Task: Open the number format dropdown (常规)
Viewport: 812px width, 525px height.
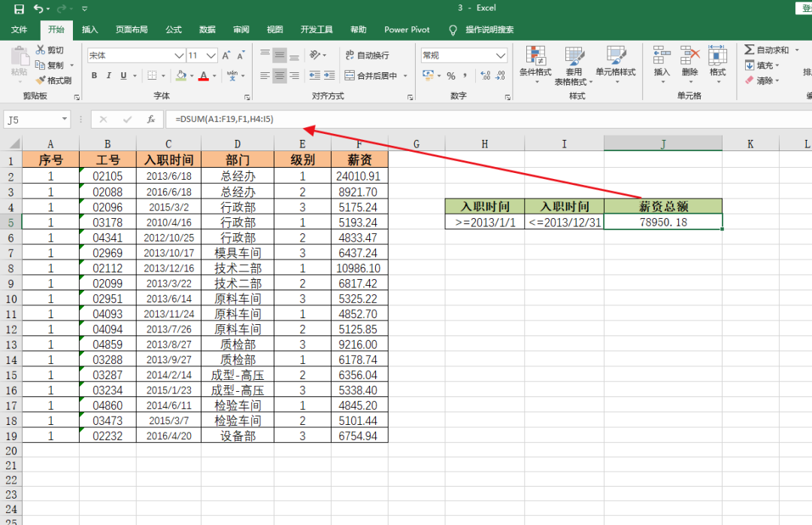Action: (500, 56)
